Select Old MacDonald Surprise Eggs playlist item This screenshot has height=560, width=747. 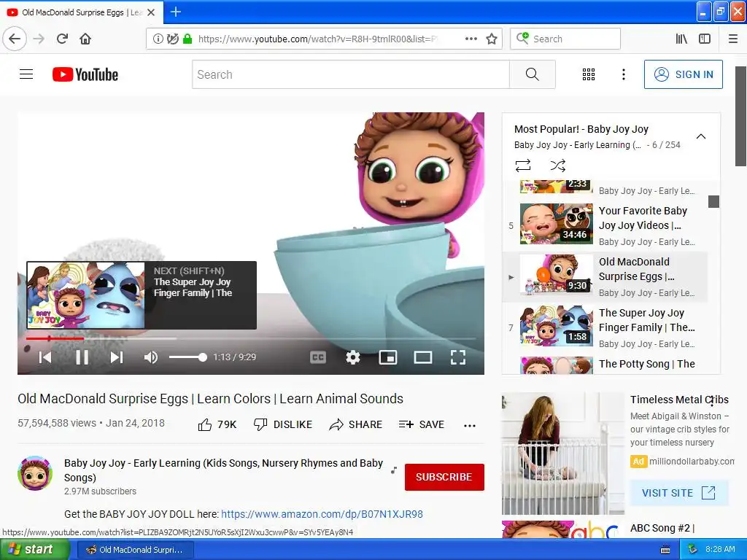pos(605,276)
